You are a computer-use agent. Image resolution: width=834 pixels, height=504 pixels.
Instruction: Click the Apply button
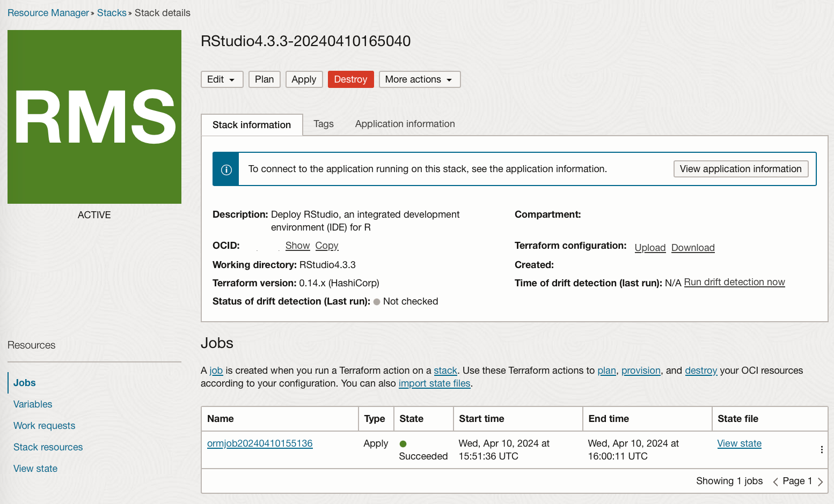304,79
